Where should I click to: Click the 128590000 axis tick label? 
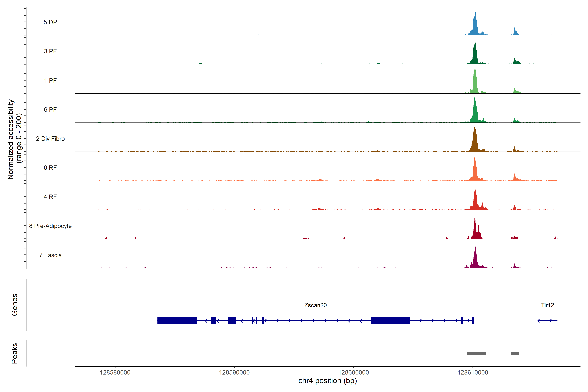point(234,373)
